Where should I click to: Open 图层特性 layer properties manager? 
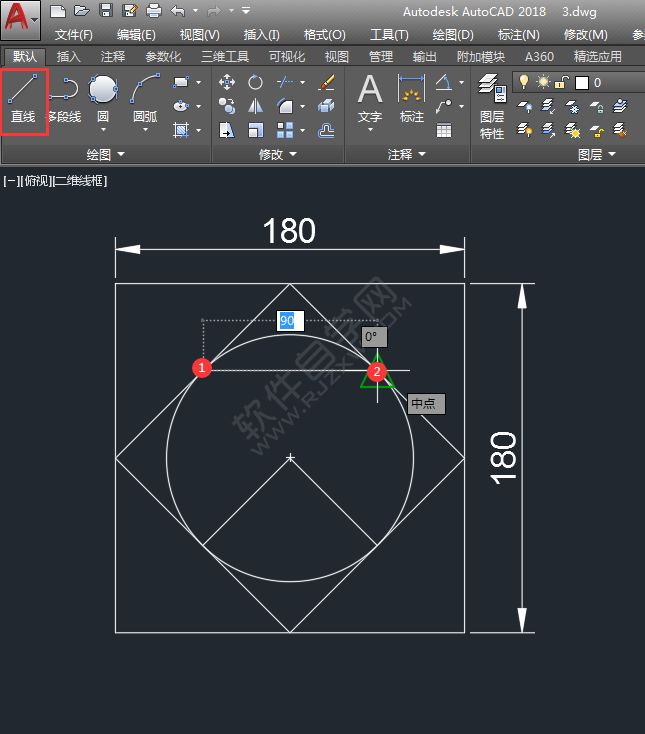coord(492,107)
